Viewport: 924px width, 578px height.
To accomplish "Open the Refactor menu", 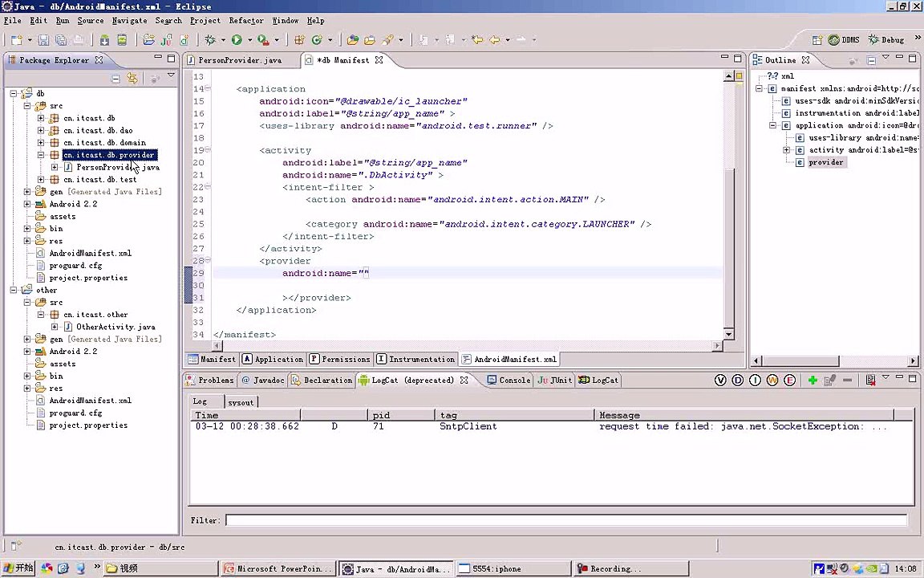I will [245, 20].
